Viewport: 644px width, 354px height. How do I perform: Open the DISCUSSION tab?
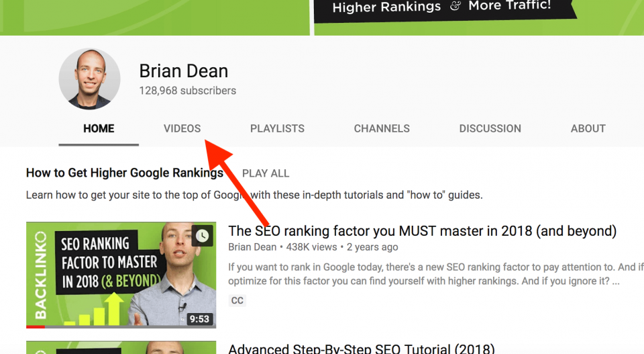coord(490,128)
